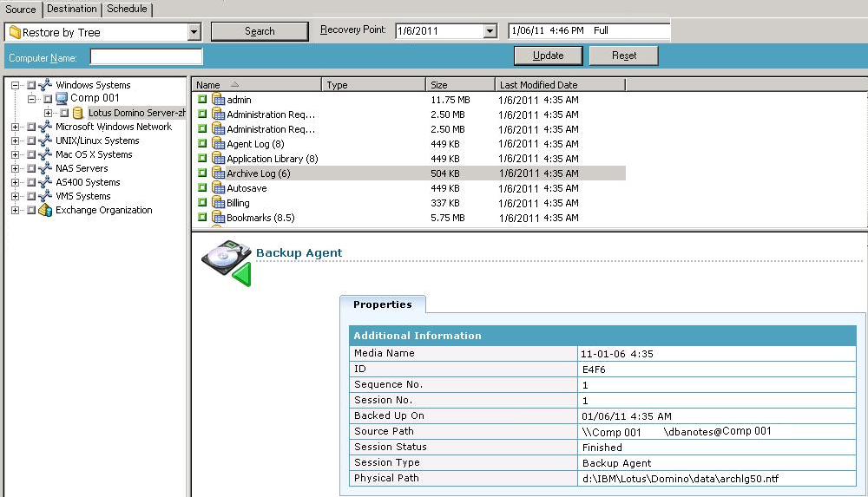This screenshot has height=497, width=868.
Task: Click the Billing database file icon
Action: (218, 203)
